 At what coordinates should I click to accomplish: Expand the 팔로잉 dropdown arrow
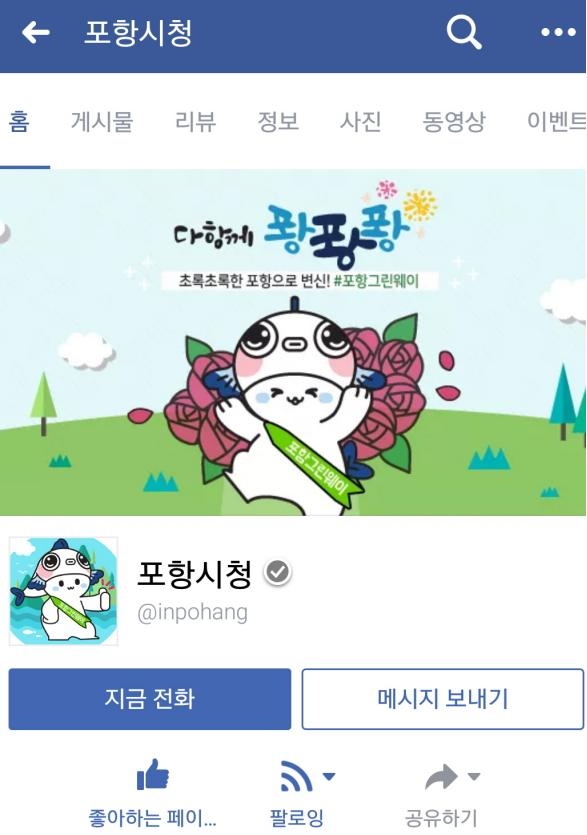tap(329, 776)
